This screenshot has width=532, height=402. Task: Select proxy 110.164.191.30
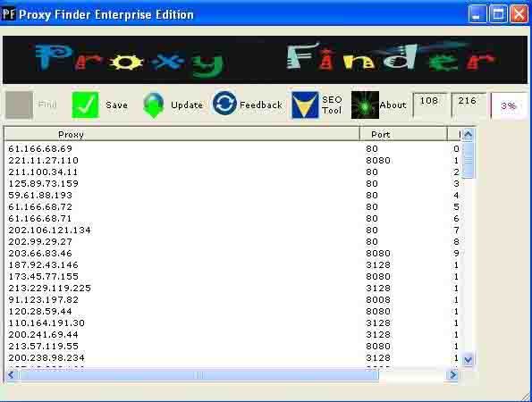tap(46, 323)
